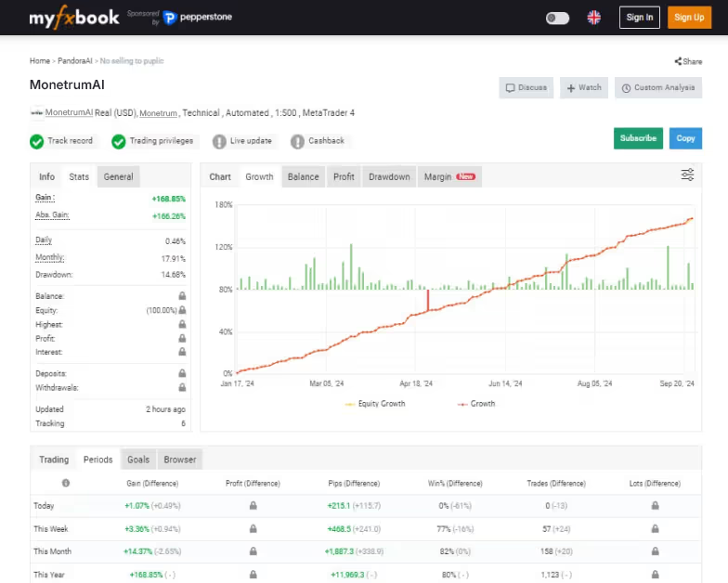Toggle Growth legend series visibility
728x583 pixels.
476,404
